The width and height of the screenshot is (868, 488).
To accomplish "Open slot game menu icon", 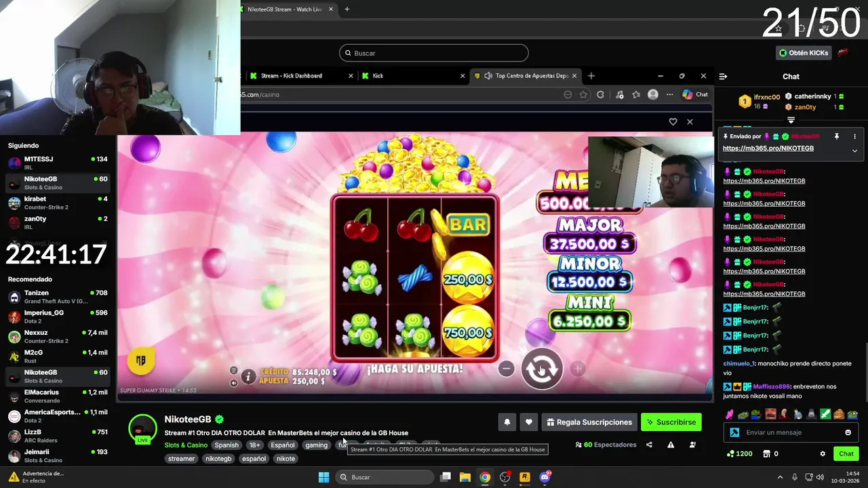I will [234, 370].
